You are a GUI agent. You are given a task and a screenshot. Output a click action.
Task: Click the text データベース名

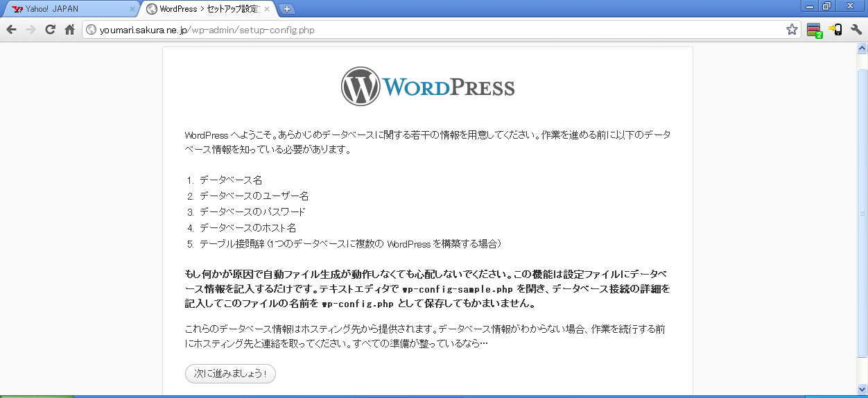coord(231,180)
